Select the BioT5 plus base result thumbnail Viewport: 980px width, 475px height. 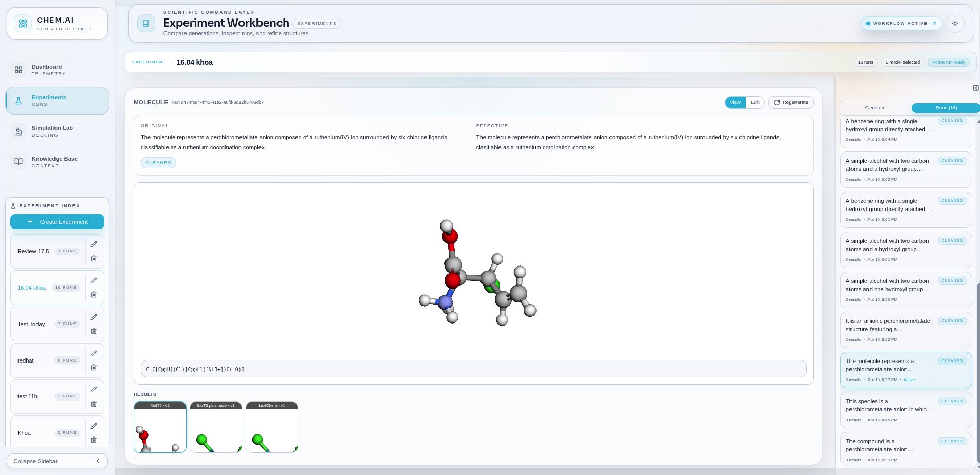click(216, 427)
